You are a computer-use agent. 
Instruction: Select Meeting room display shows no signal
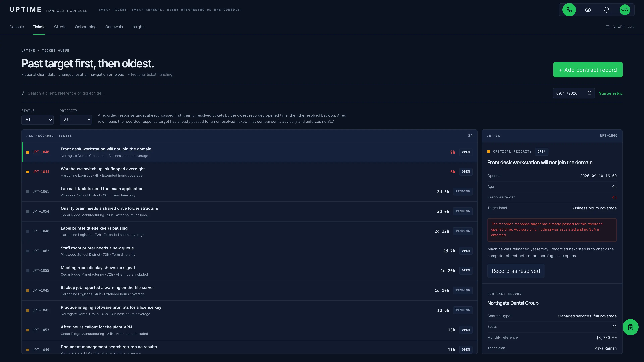[250, 270]
